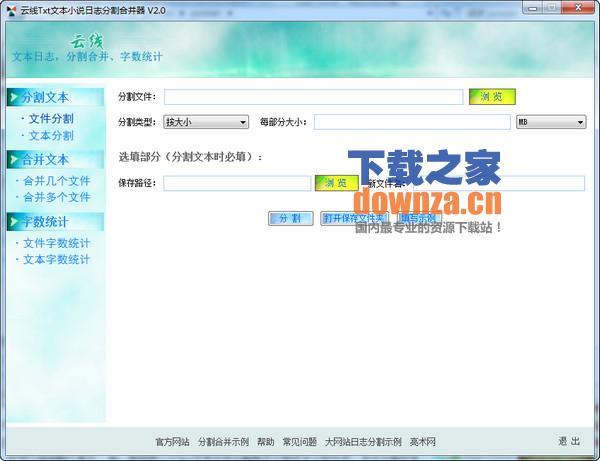
Task: Go to 文本字数统计 in the sidebar
Action: 57,259
